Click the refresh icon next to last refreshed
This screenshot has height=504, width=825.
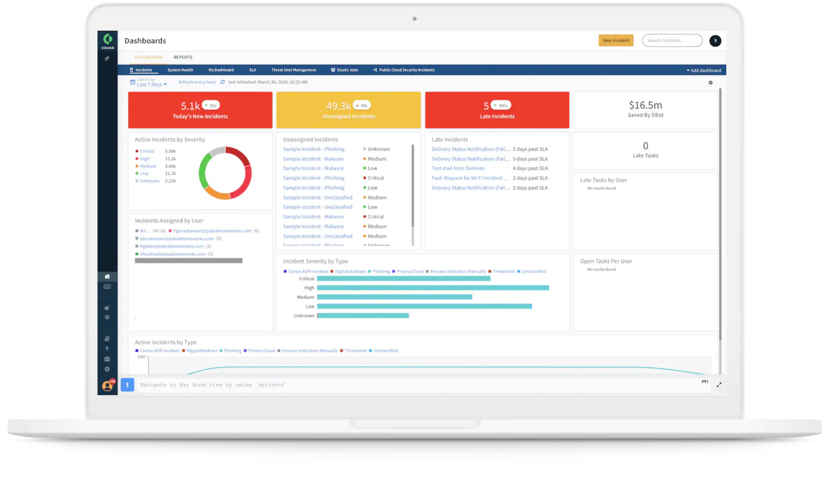[x=223, y=82]
